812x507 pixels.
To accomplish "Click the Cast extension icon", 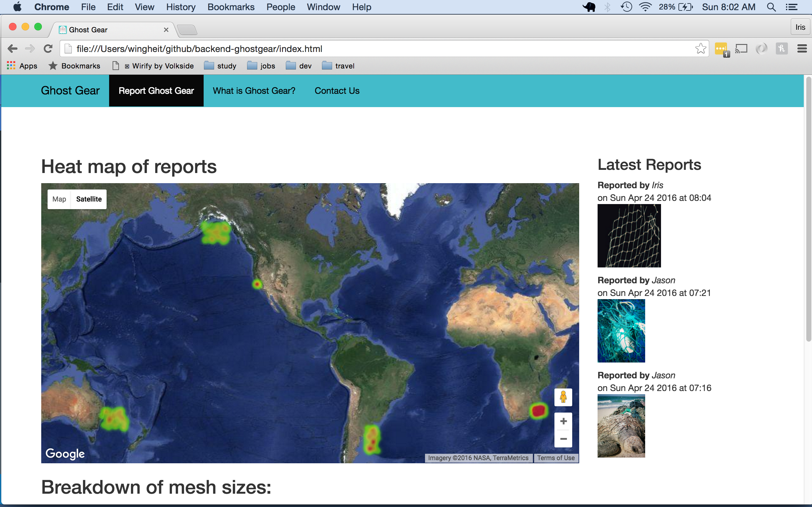I will [x=741, y=48].
